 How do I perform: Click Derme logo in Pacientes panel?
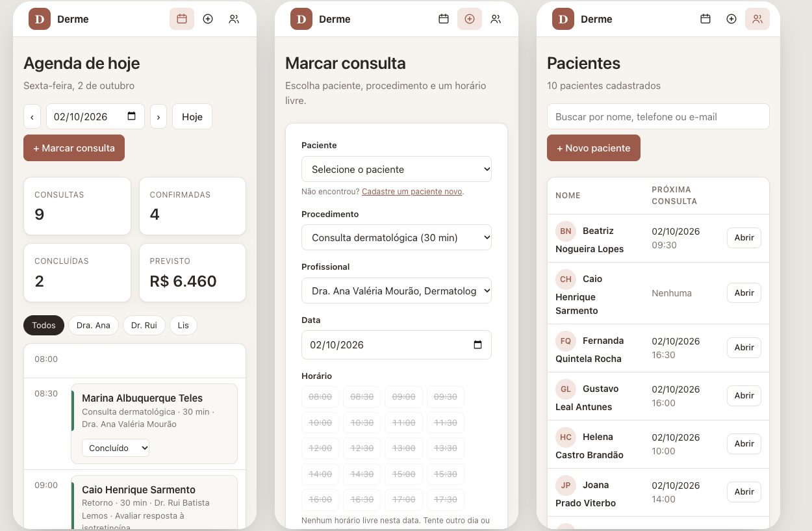(x=563, y=19)
